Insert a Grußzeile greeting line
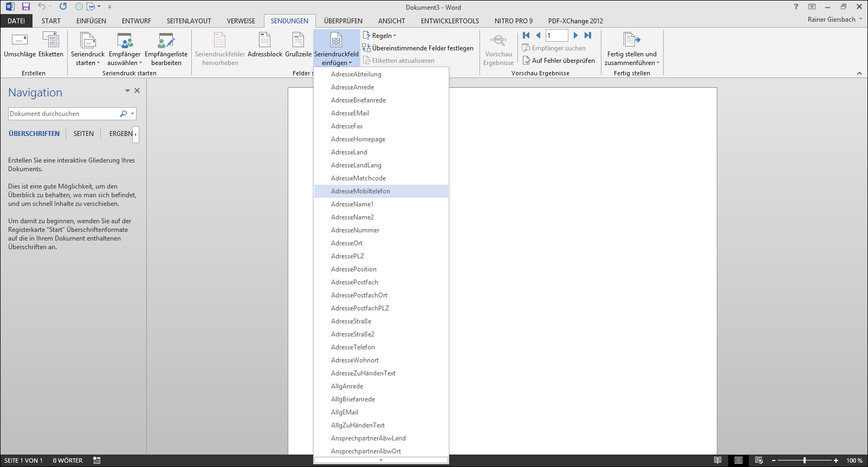 pyautogui.click(x=298, y=44)
